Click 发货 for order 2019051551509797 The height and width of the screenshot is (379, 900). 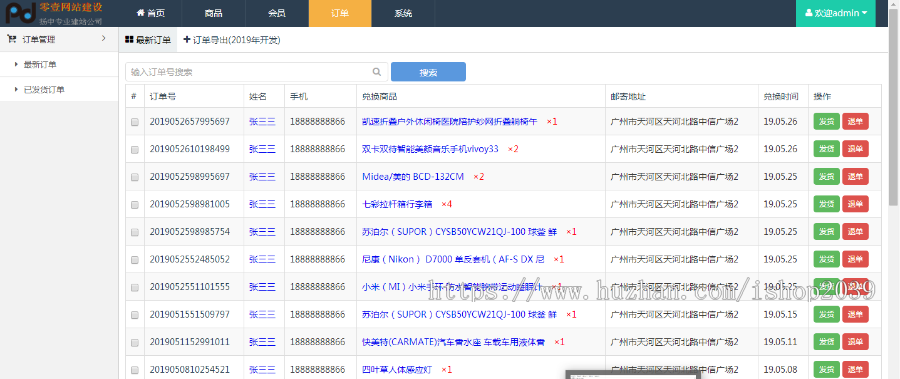(x=827, y=314)
